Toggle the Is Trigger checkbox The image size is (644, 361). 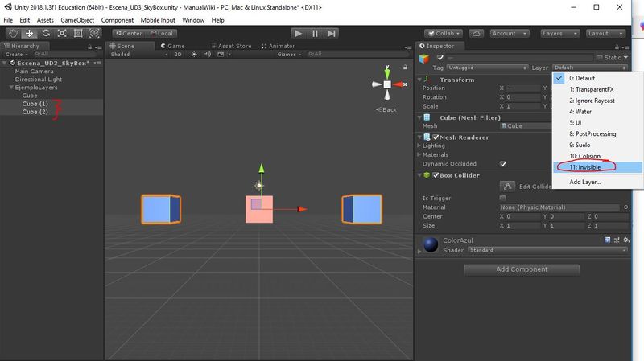pyautogui.click(x=502, y=198)
